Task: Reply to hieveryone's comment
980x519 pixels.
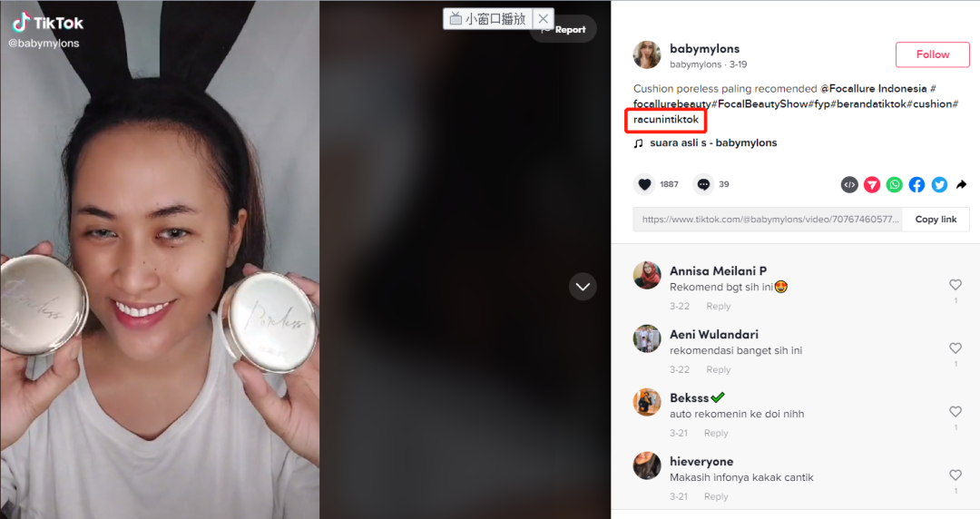Action: coord(716,496)
